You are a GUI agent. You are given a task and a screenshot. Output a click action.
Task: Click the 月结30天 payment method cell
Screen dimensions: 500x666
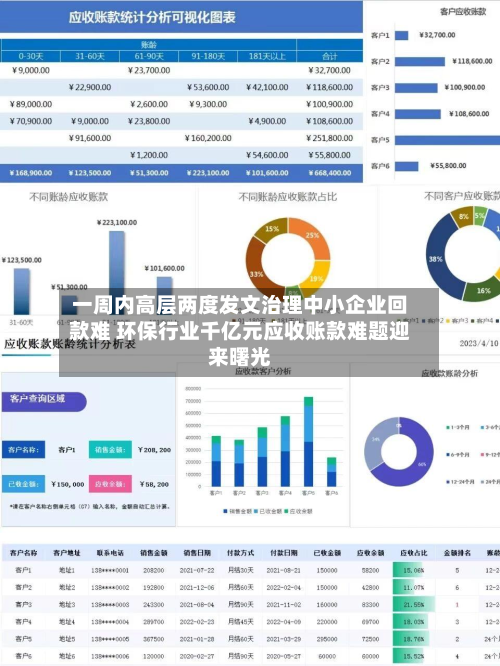pos(240,570)
